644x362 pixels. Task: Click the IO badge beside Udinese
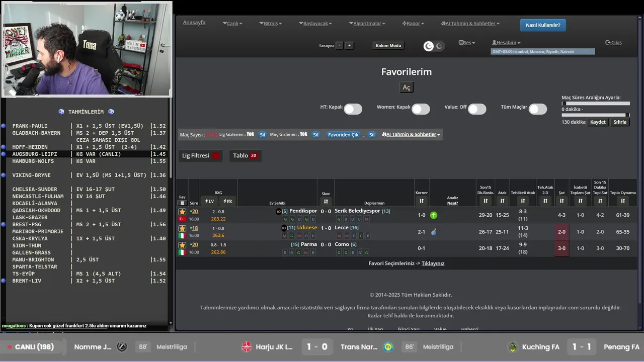(284, 228)
